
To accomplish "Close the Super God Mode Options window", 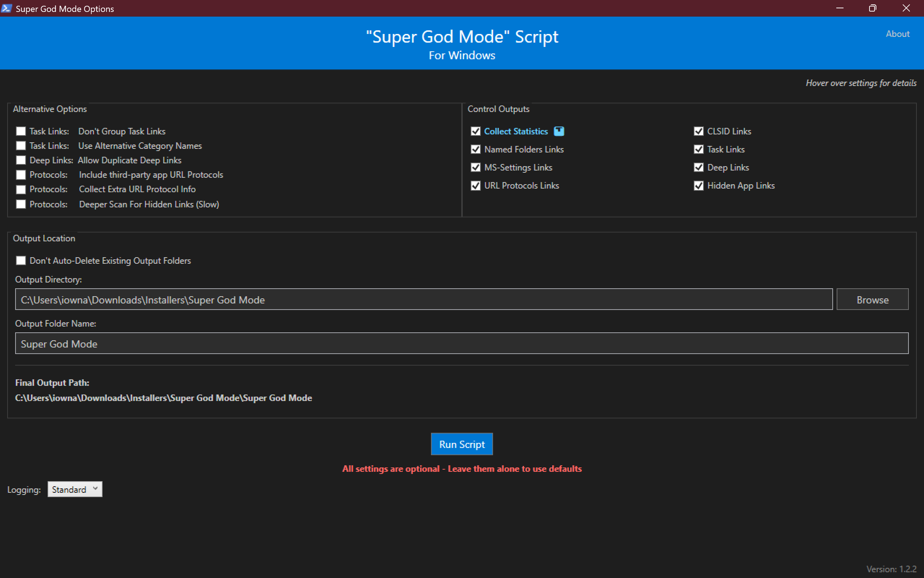I will click(x=906, y=8).
